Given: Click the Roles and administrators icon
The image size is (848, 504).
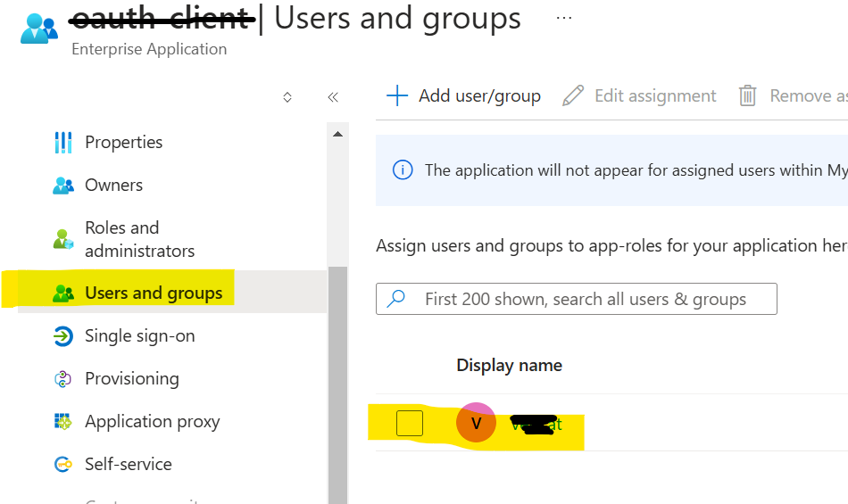Looking at the screenshot, I should click(x=63, y=239).
